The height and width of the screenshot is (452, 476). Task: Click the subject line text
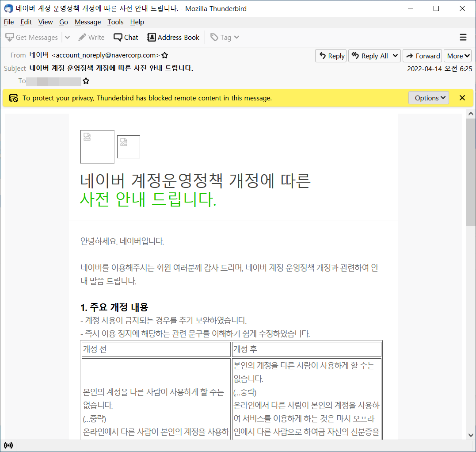click(x=111, y=68)
